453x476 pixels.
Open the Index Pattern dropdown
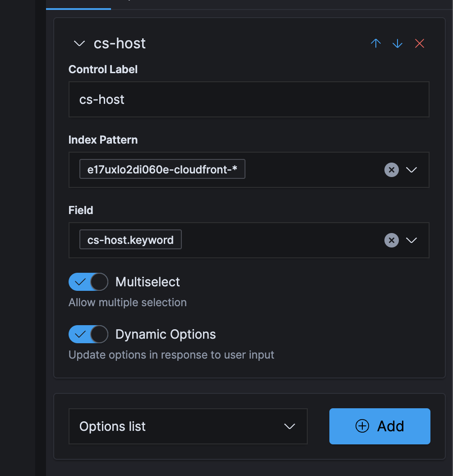pos(411,170)
